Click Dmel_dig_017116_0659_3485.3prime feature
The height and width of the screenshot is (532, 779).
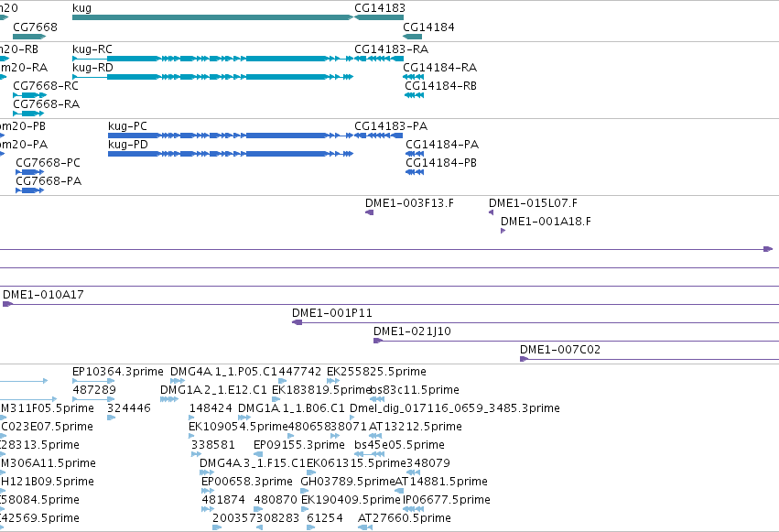pyautogui.click(x=352, y=418)
